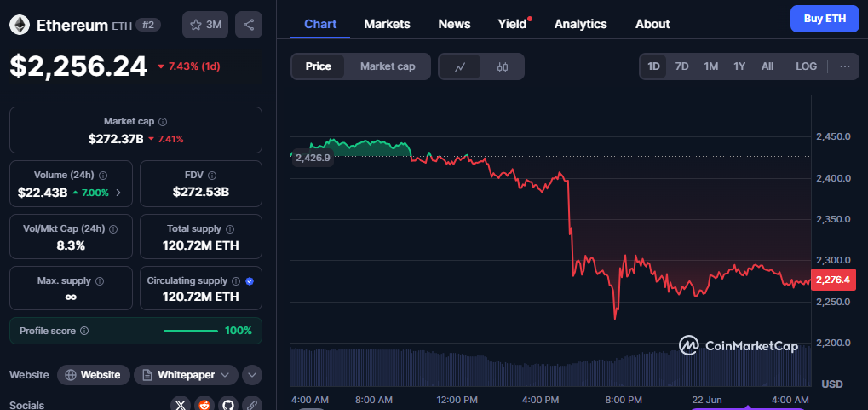868x410 pixels.
Task: Click the $272.37B market cap value
Action: (x=116, y=139)
